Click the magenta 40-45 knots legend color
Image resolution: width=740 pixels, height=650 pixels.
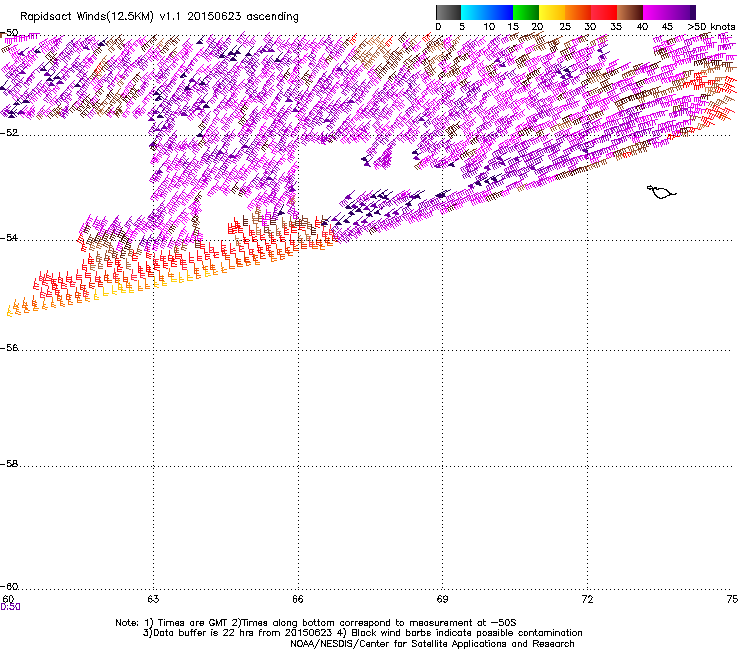click(x=656, y=12)
